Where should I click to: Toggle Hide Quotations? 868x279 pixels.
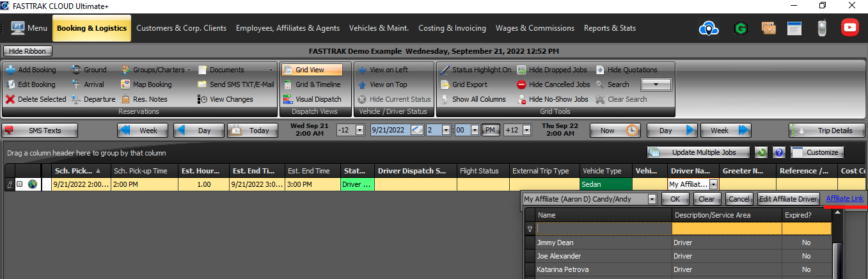[626, 70]
